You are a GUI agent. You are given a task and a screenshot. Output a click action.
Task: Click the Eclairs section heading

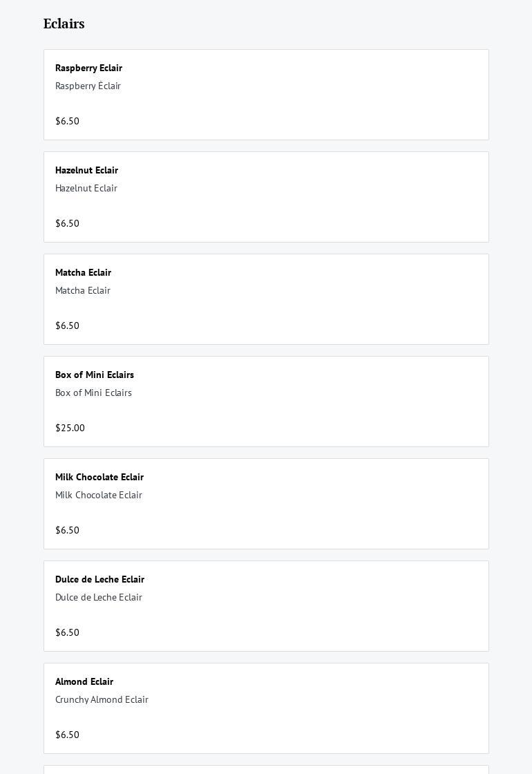coord(64,24)
